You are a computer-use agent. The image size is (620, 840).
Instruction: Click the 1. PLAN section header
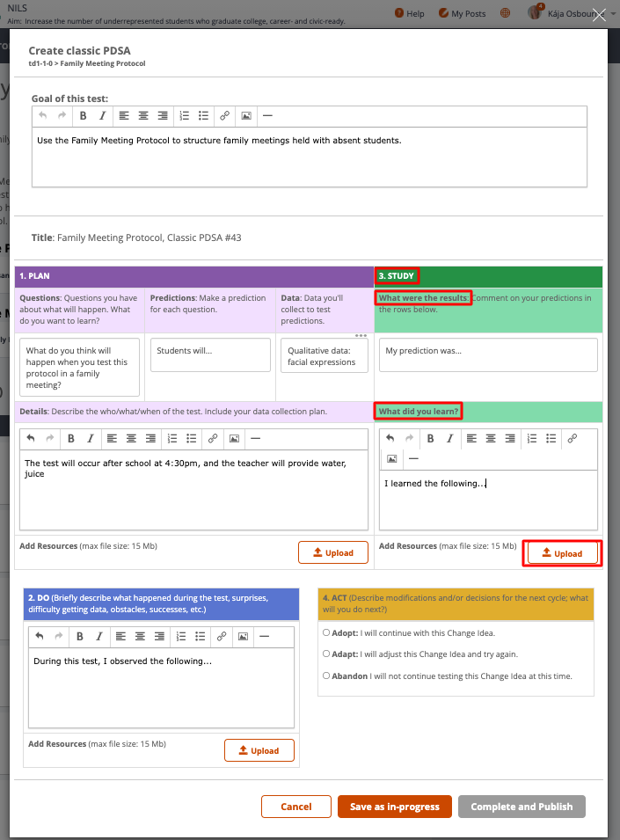(194, 276)
